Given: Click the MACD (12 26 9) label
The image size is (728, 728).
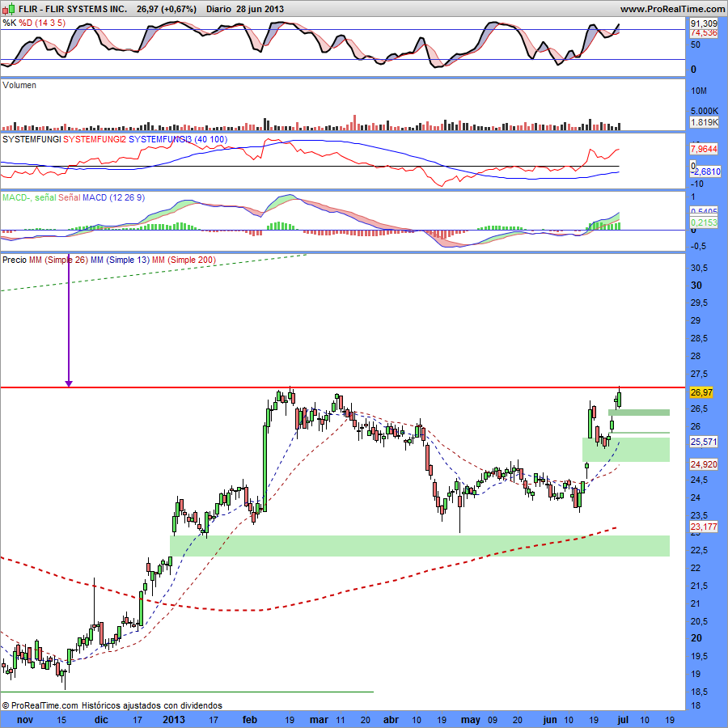Looking at the screenshot, I should tap(114, 197).
